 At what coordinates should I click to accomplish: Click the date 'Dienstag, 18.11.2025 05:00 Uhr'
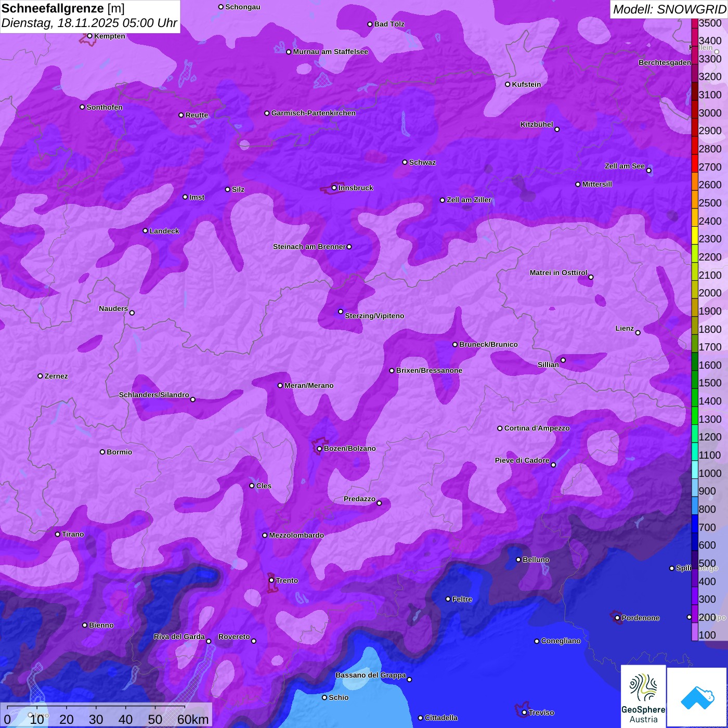tap(89, 23)
